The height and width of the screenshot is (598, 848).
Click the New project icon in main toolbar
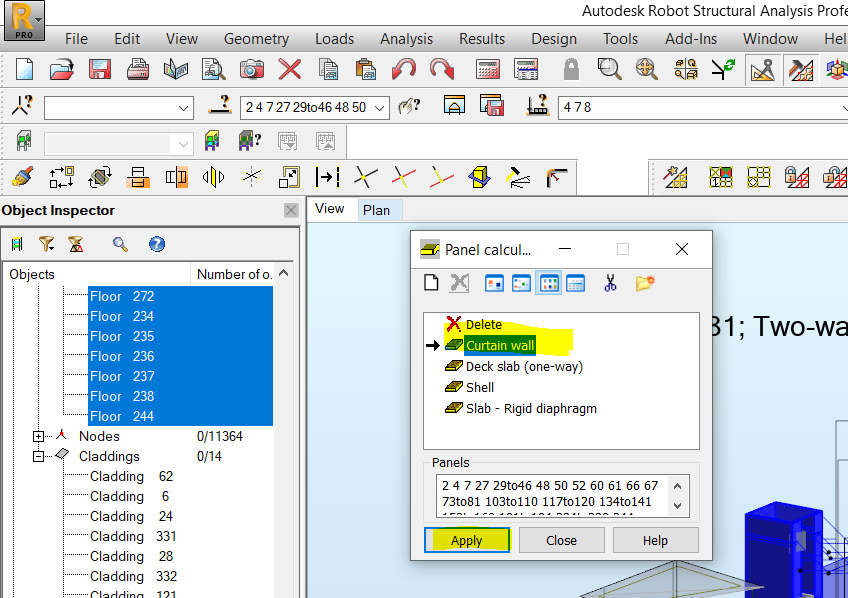coord(24,69)
